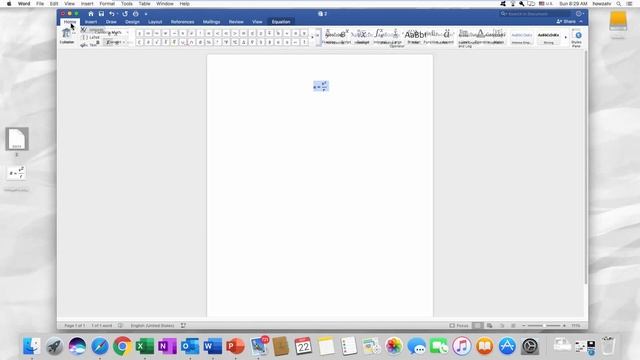
Task: Open spelling check icon in status bar
Action: pyautogui.click(x=120, y=326)
